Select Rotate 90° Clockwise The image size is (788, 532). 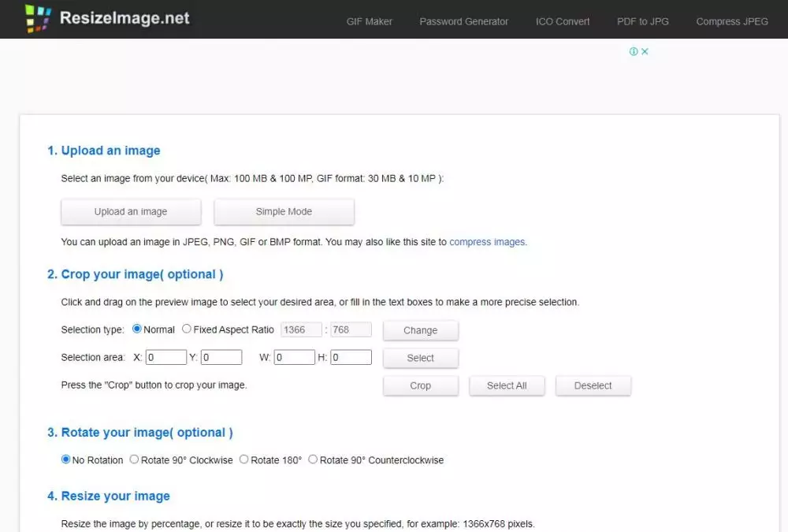click(x=135, y=459)
